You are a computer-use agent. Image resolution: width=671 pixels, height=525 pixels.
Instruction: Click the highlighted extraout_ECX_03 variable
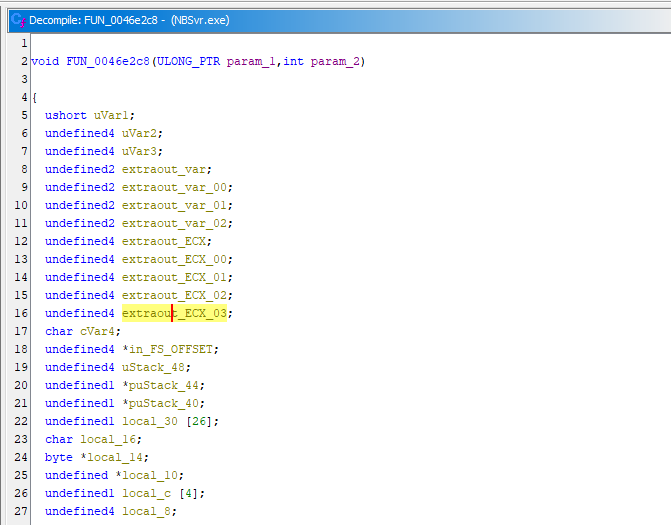[176, 314]
